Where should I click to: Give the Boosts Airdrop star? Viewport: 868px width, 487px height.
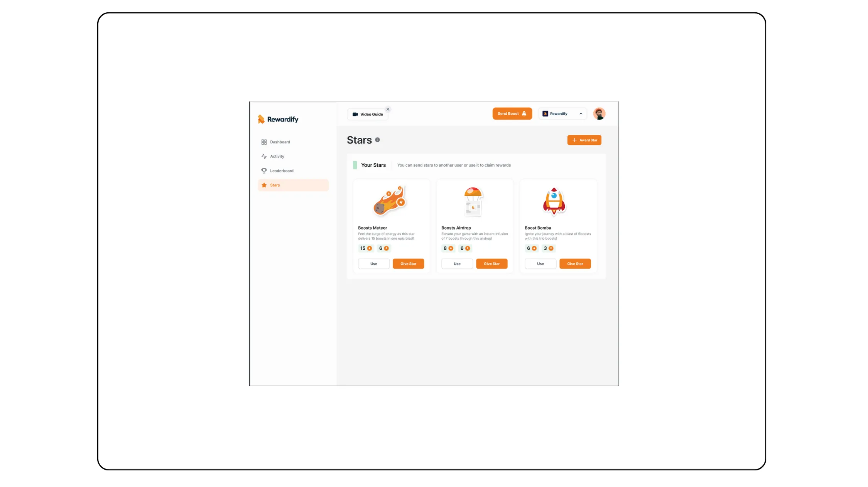pos(491,264)
